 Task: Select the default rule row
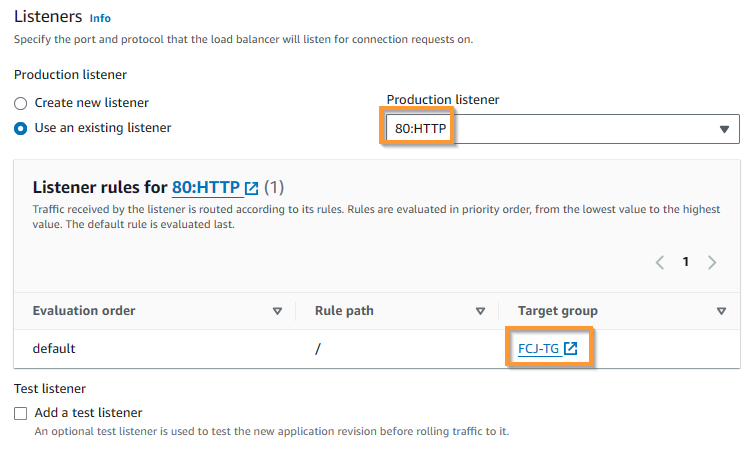(x=377, y=348)
